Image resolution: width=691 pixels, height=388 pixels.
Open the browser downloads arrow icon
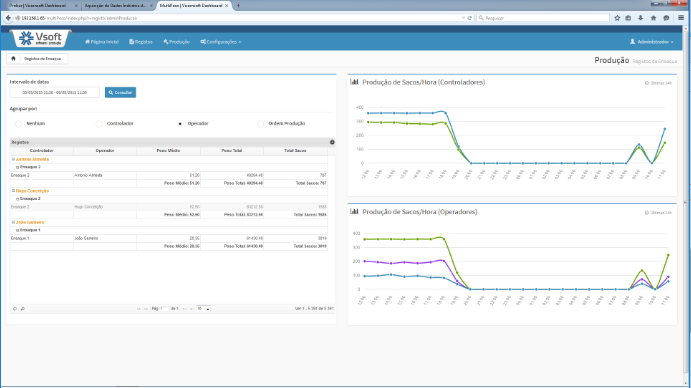641,18
